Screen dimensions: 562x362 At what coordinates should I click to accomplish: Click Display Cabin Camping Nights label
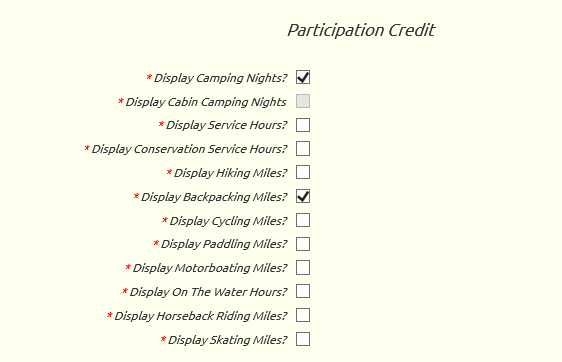click(x=206, y=102)
